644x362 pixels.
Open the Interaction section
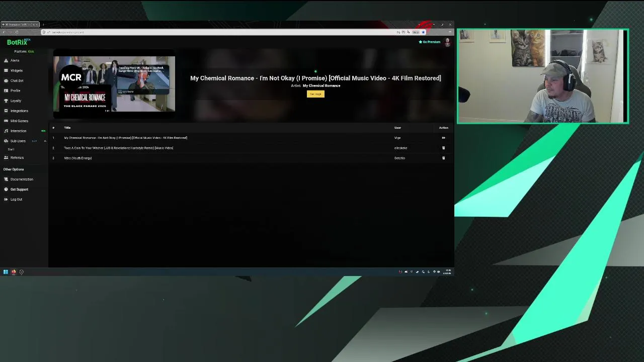(x=18, y=131)
